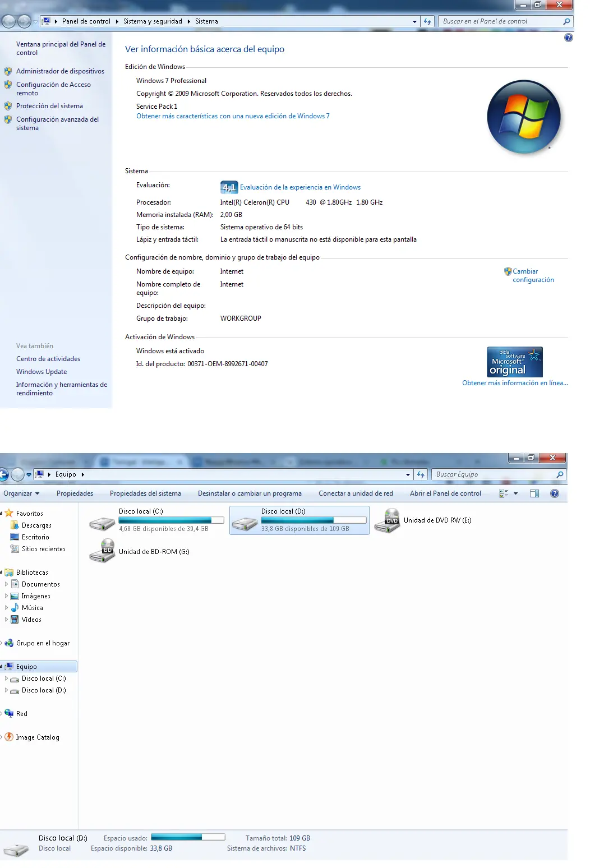Open the address bar history dropdown in Sistema window
The height and width of the screenshot is (868, 590).
[414, 21]
